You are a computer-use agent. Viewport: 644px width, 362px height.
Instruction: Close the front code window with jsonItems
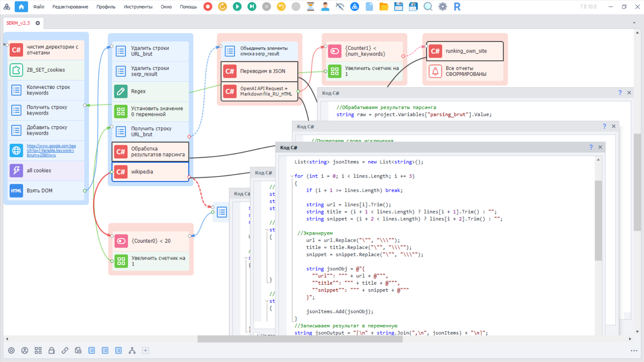tap(600, 147)
